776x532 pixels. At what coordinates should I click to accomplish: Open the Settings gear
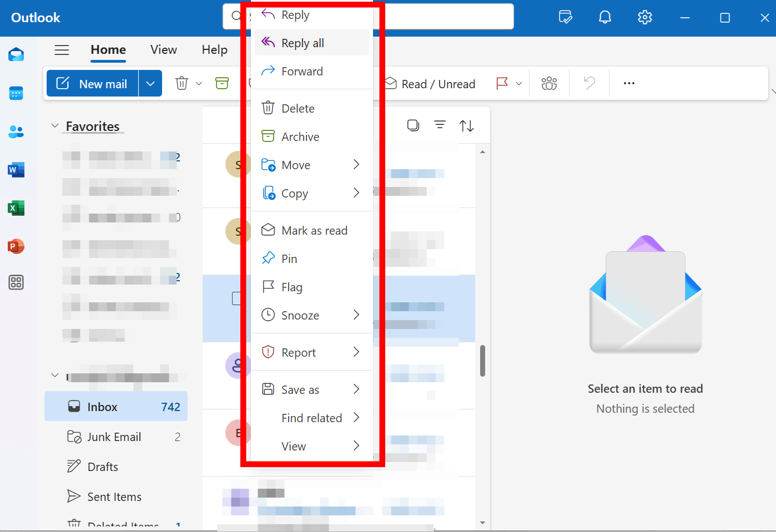(x=644, y=17)
